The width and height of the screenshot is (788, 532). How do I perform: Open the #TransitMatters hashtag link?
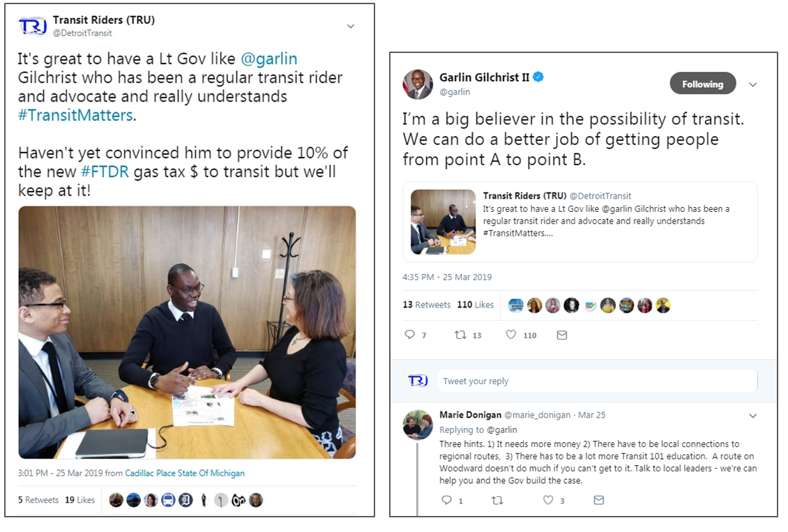click(75, 116)
